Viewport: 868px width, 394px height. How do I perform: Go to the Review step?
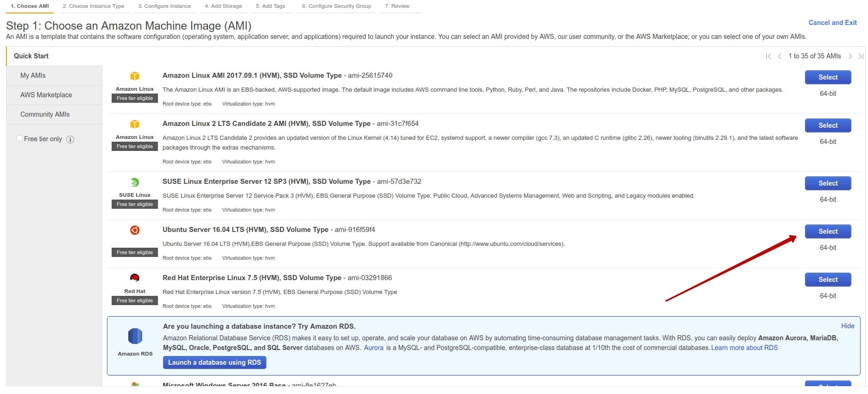397,6
